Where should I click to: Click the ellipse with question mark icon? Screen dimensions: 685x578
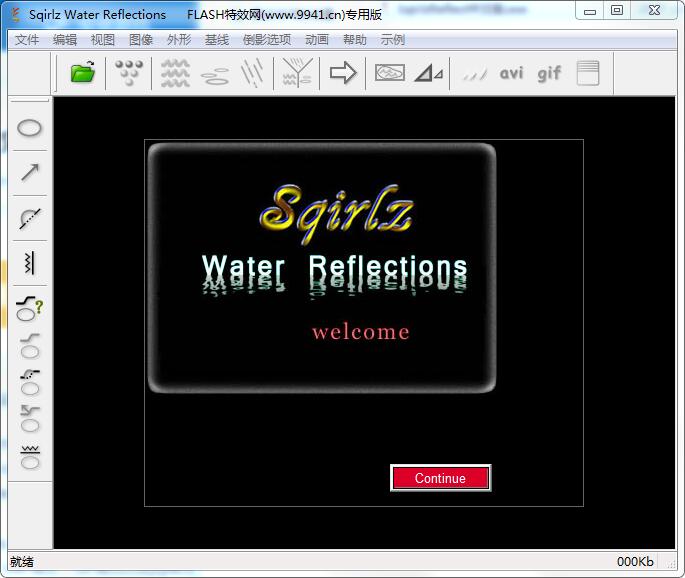(30, 308)
